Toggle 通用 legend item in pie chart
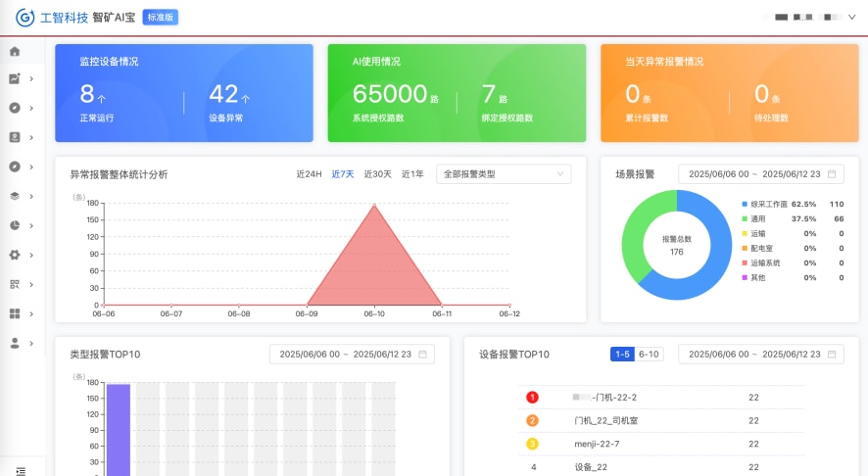 point(756,218)
